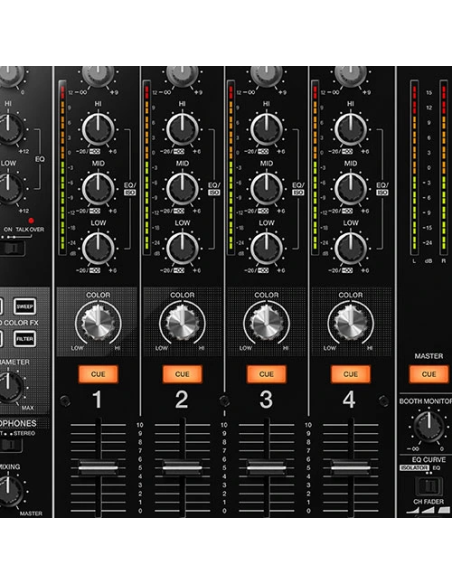452x584 pixels.
Task: Click channel 2 LOW EQ knob
Action: (x=182, y=248)
